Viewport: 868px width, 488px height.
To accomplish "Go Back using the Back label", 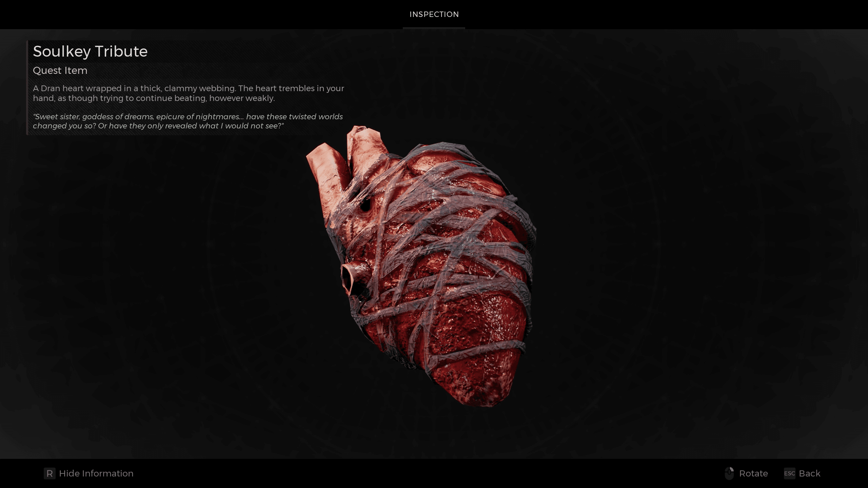I will point(809,473).
